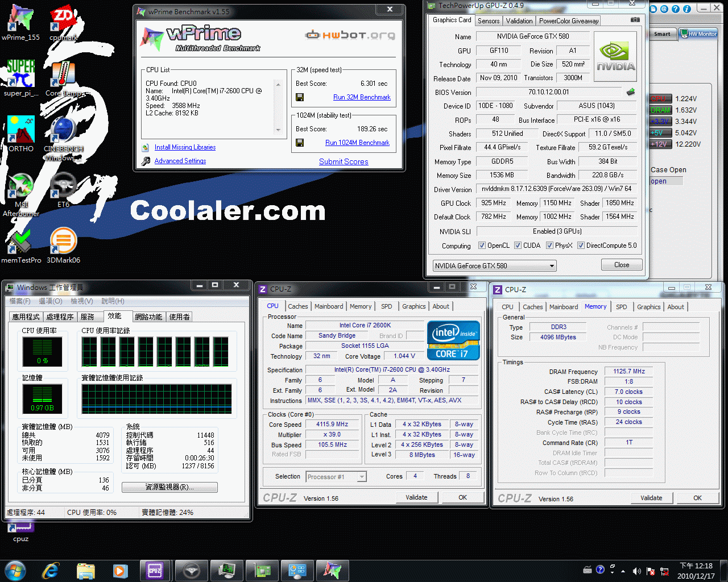Click the Install Missing Libraries icon

click(x=146, y=147)
